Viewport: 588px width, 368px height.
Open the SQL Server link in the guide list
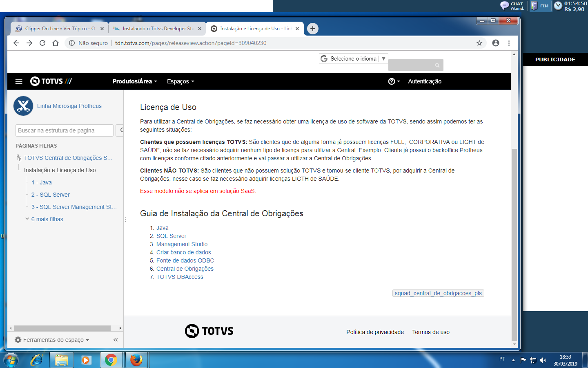pyautogui.click(x=171, y=236)
